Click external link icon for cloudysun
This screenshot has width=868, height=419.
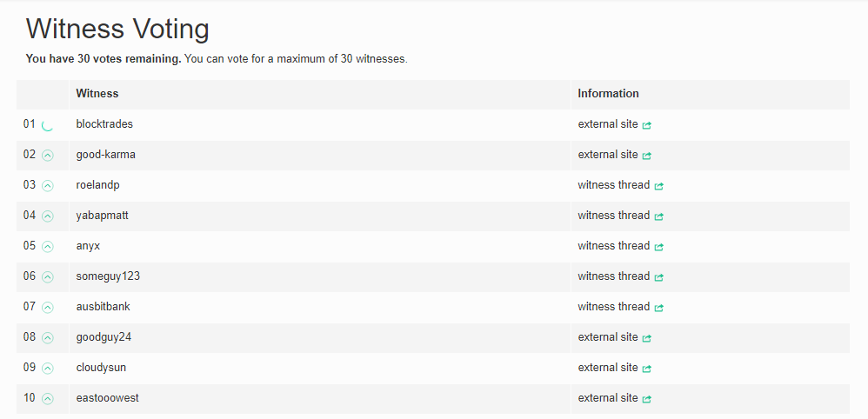coord(647,369)
